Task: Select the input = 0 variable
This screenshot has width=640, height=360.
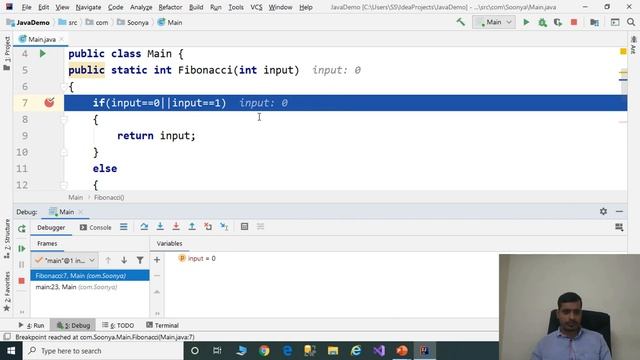Action: click(x=197, y=258)
